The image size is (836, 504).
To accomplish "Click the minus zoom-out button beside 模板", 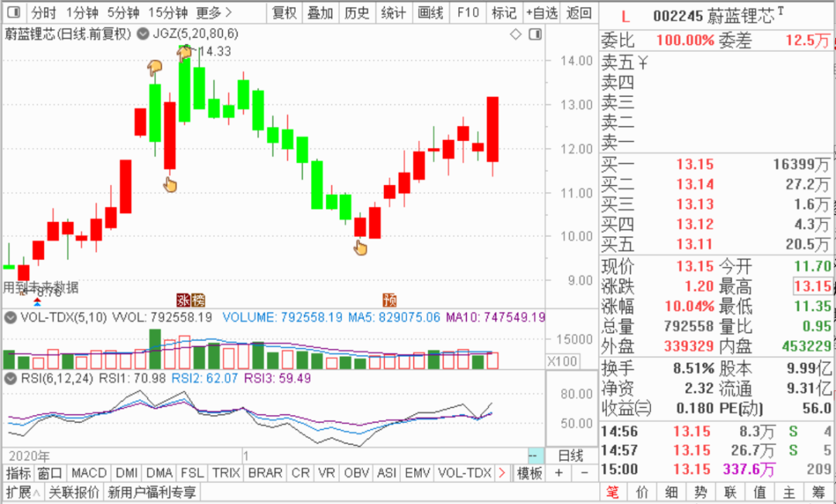I will point(584,473).
